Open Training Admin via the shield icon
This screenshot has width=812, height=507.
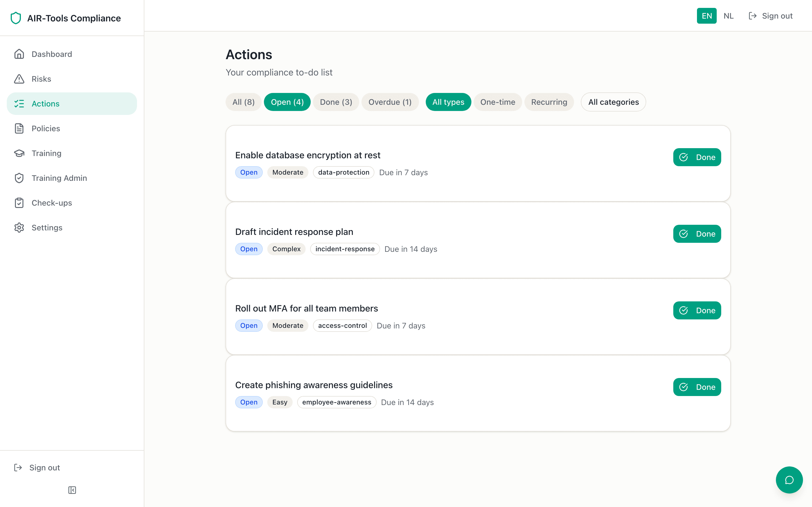click(19, 178)
